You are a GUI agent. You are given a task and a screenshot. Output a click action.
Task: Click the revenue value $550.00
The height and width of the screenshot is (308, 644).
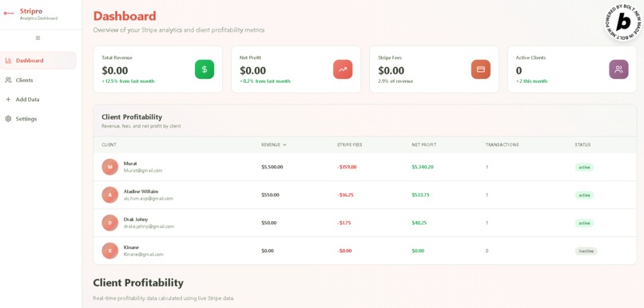[270, 195]
